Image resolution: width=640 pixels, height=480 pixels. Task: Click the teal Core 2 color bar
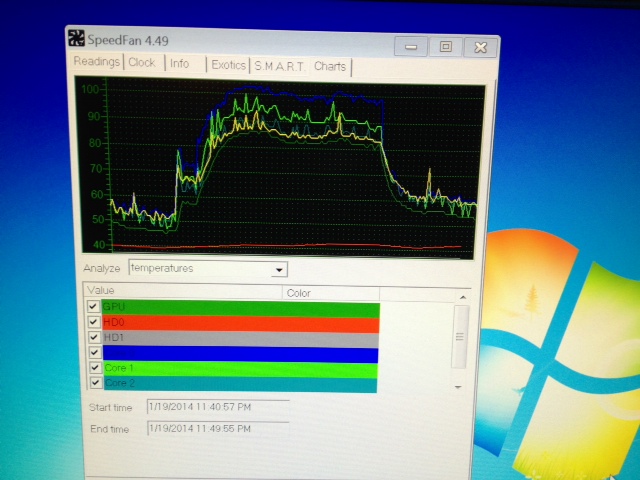241,385
